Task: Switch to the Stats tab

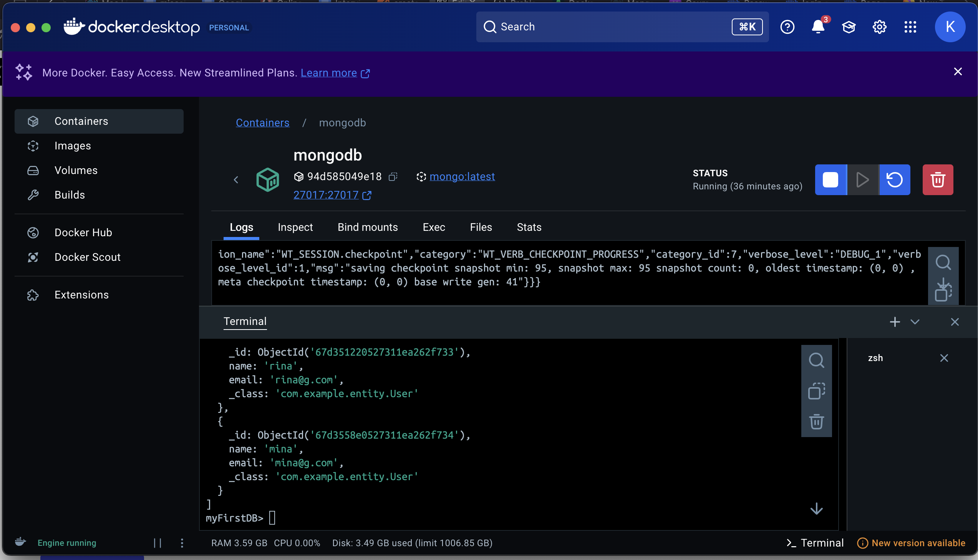Action: point(529,227)
